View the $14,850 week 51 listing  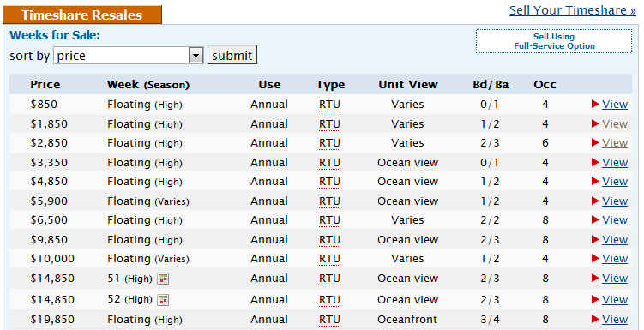(615, 279)
